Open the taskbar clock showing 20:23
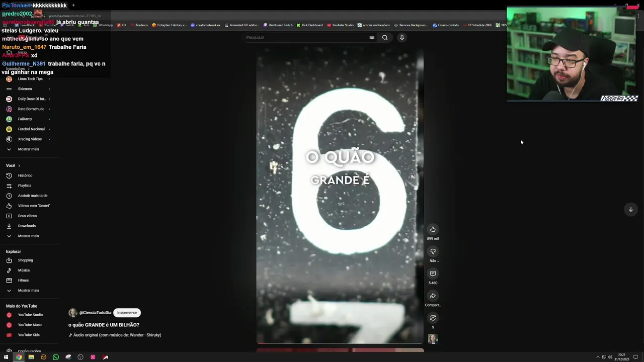644x362 pixels. (621, 357)
